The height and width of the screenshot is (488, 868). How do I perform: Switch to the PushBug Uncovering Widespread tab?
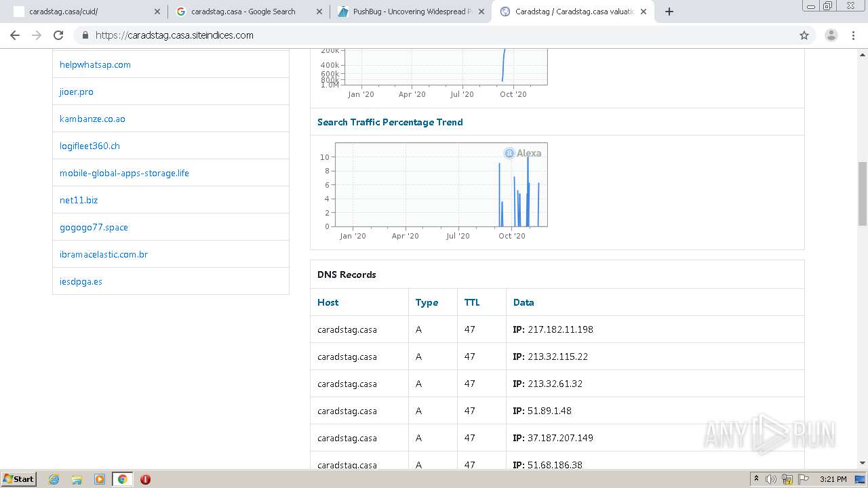point(411,12)
